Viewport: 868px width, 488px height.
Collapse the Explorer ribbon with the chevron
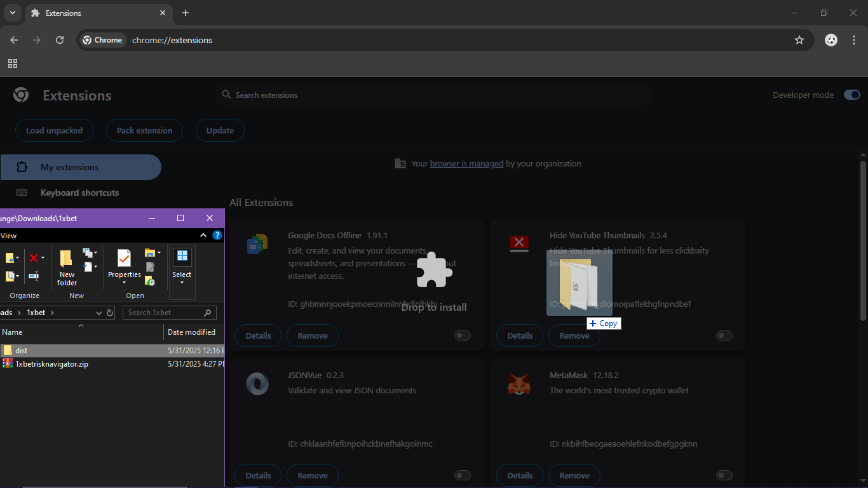[x=203, y=236]
